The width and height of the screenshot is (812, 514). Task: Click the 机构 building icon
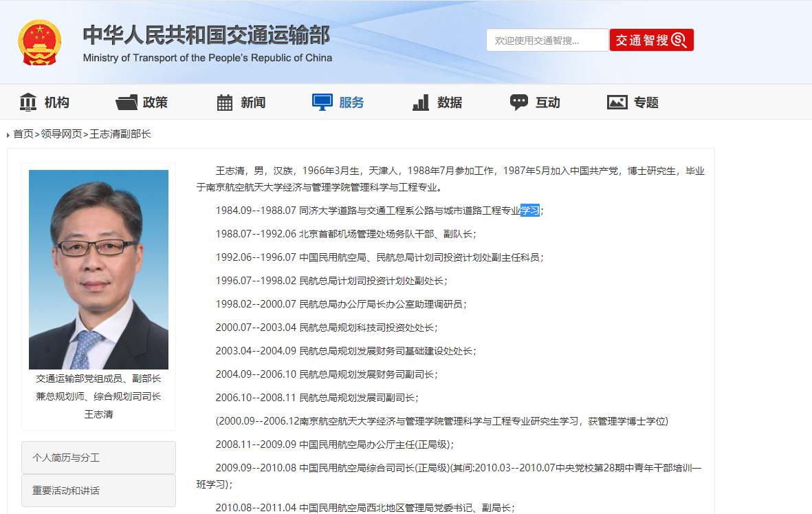[28, 102]
